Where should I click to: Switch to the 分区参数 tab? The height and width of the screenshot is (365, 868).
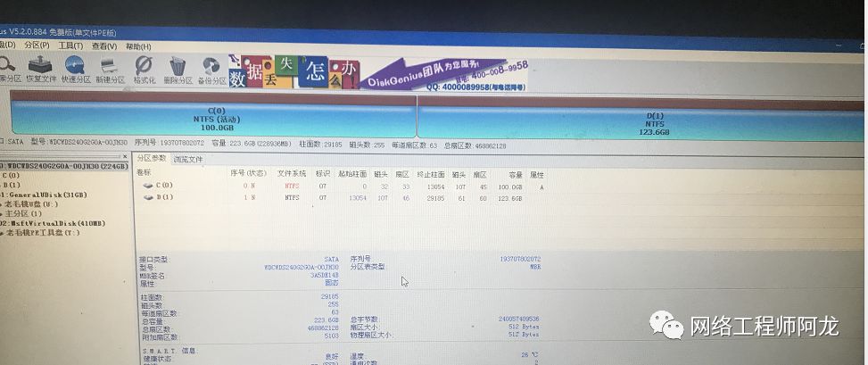click(x=152, y=158)
